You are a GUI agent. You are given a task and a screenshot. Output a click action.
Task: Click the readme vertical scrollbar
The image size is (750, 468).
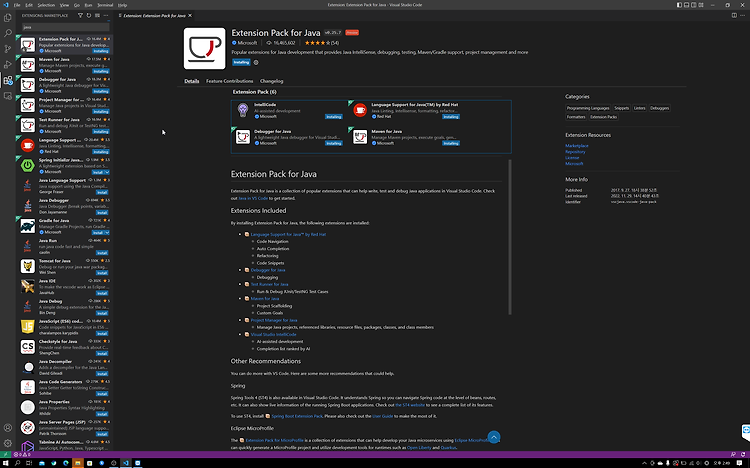(x=510, y=237)
